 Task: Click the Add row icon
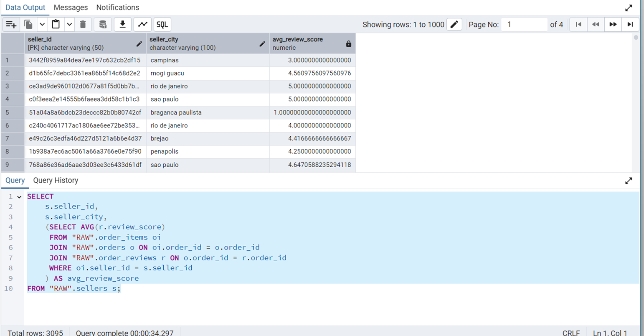11,25
